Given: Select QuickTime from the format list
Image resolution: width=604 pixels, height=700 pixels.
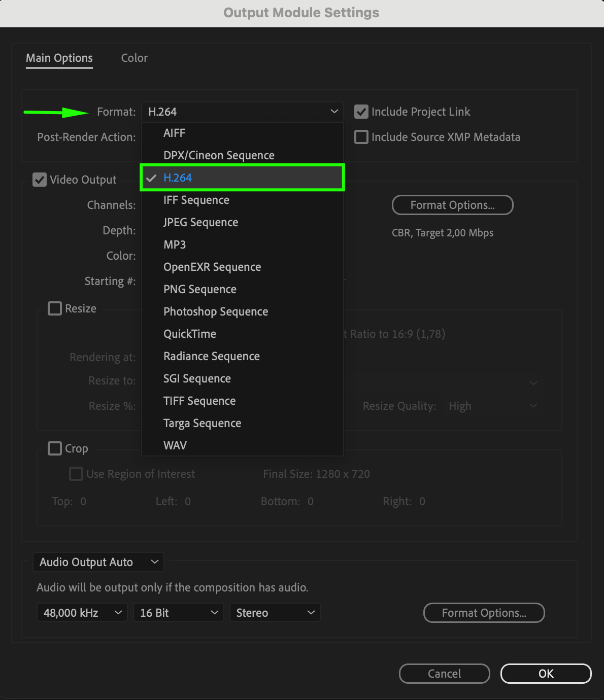Looking at the screenshot, I should [190, 334].
